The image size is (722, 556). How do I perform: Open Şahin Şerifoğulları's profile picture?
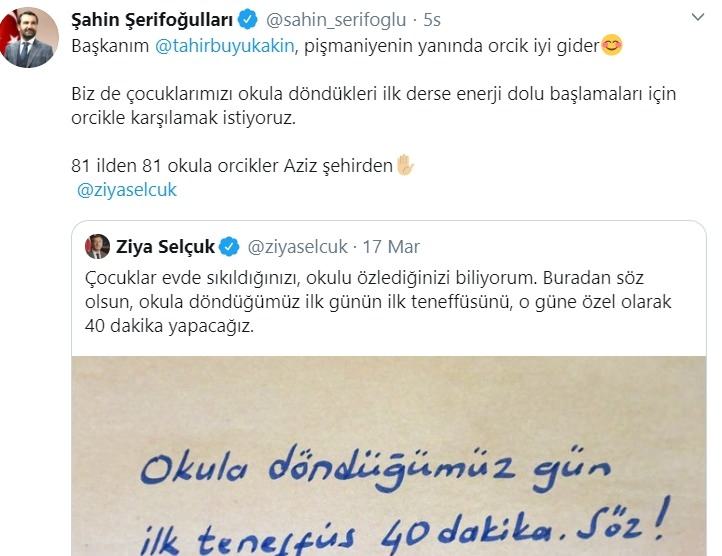[x=29, y=38]
